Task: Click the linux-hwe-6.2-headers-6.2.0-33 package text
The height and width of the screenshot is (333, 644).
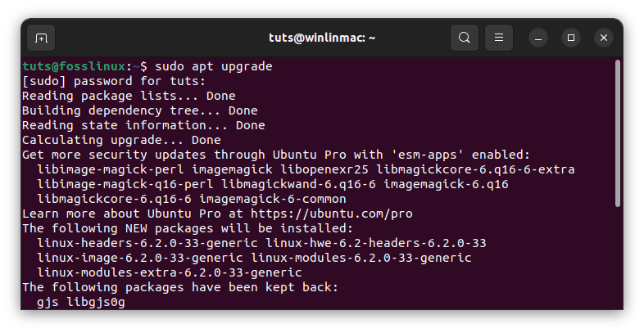Action: click(376, 243)
